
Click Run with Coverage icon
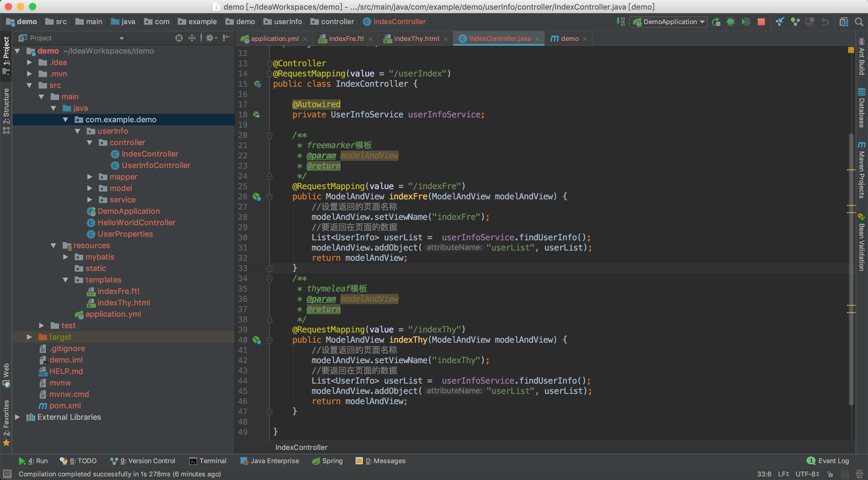[x=746, y=22]
